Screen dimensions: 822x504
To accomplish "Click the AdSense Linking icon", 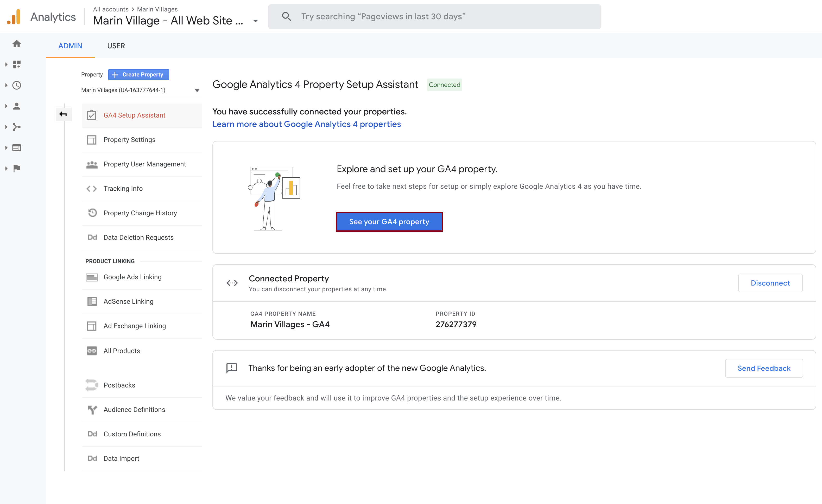I will [x=92, y=301].
